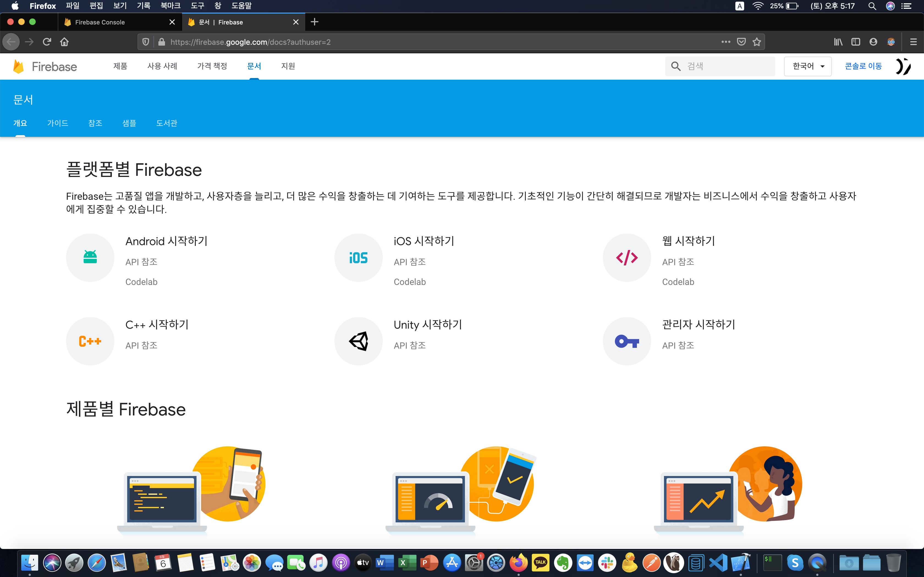This screenshot has height=577, width=924.
Task: Click the admin key icon
Action: [x=626, y=341]
